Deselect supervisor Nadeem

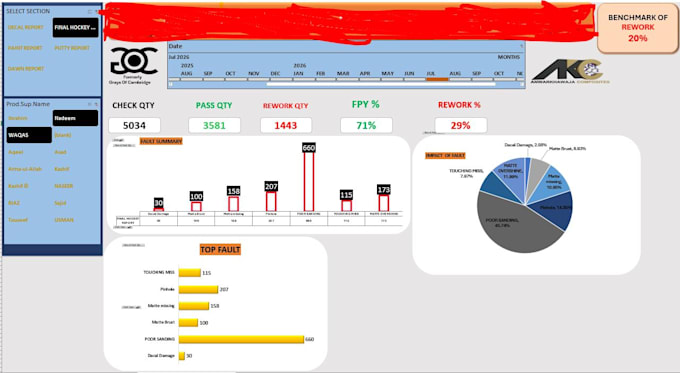pos(75,118)
